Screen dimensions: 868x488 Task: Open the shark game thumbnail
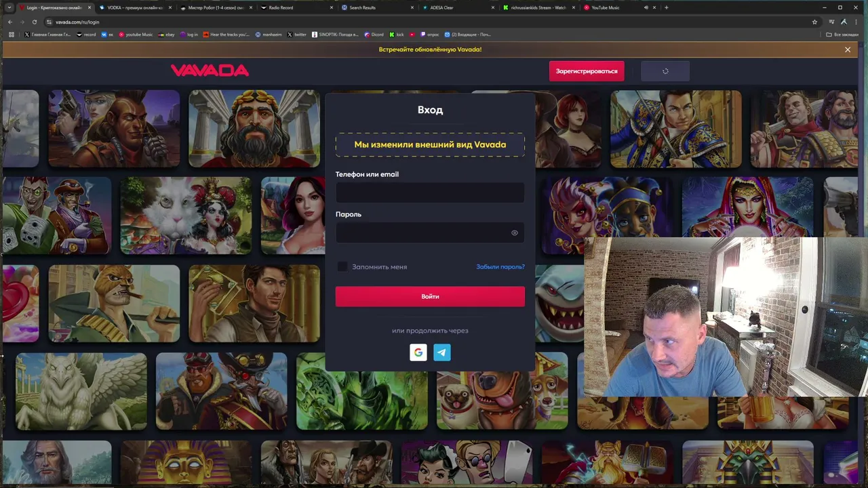coord(559,303)
